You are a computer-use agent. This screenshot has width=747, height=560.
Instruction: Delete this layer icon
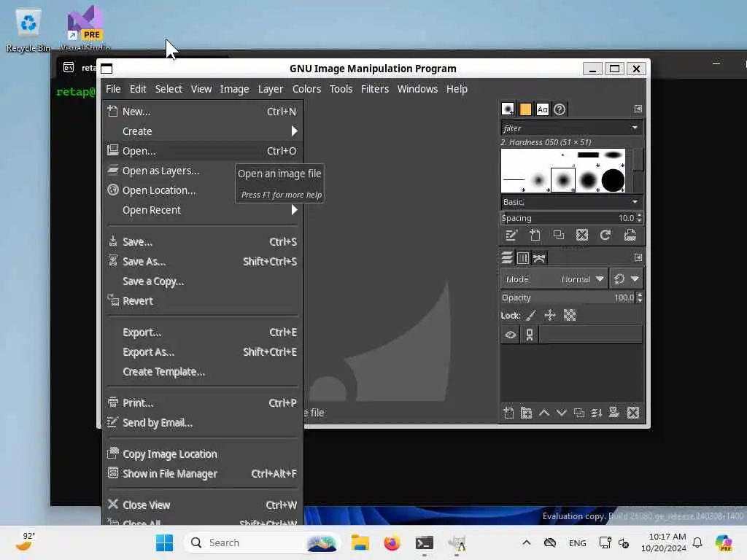tap(632, 413)
